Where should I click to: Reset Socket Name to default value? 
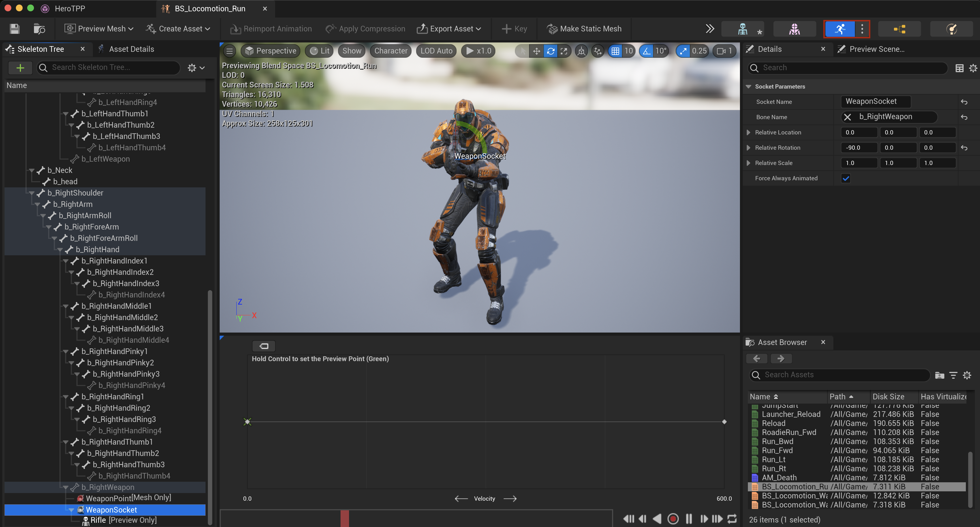[x=964, y=102]
